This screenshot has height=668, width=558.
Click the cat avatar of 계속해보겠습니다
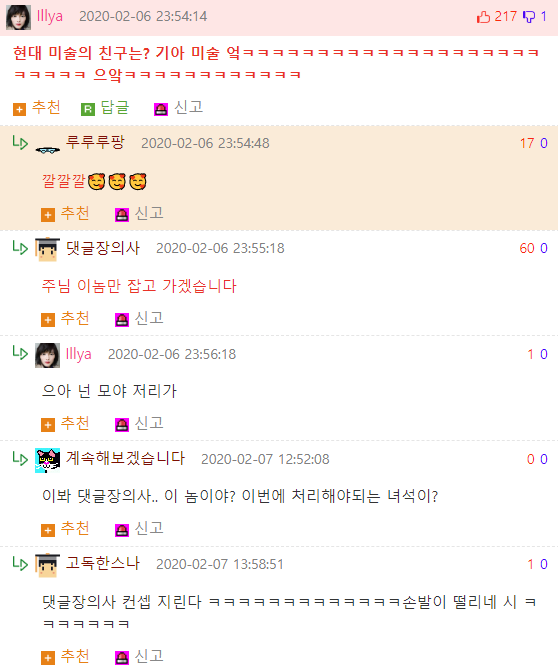pos(47,461)
